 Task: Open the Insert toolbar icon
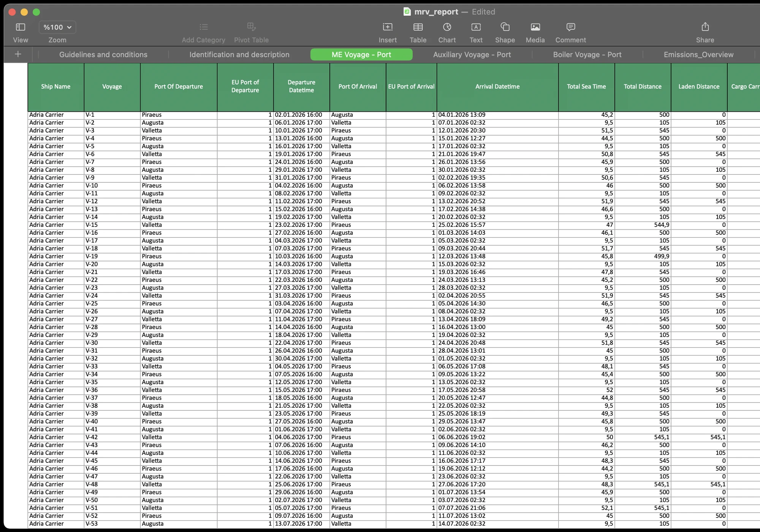(388, 27)
